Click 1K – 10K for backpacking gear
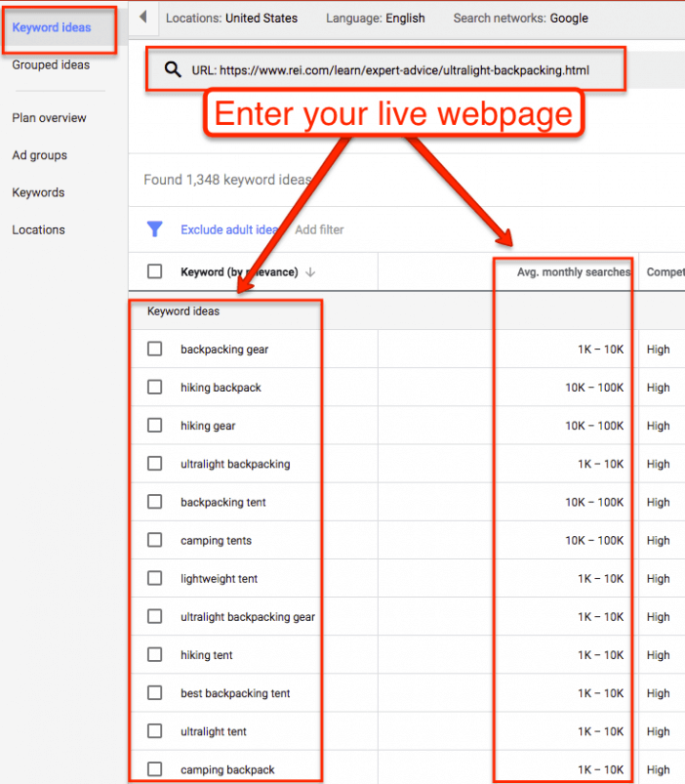The width and height of the screenshot is (685, 784). 601,350
